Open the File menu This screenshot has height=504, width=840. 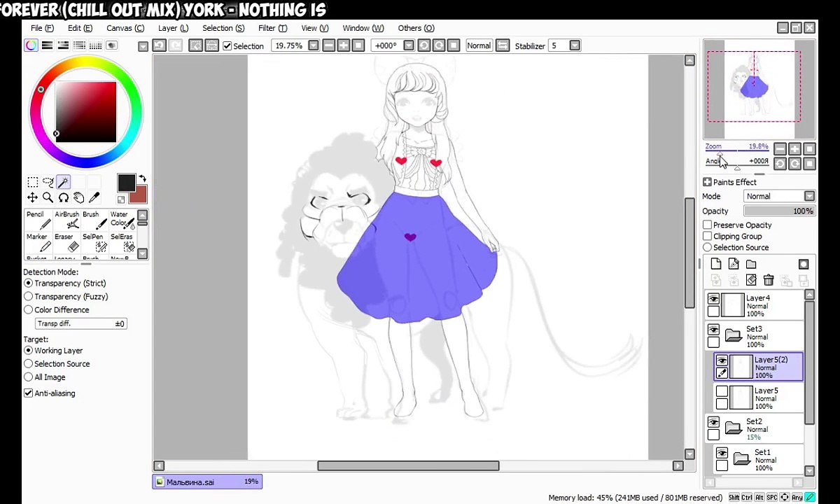tap(42, 28)
